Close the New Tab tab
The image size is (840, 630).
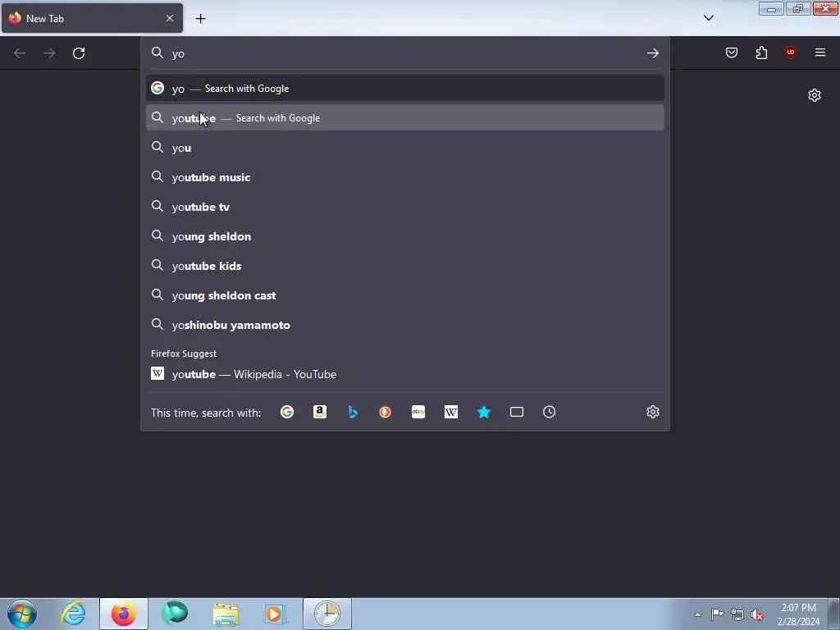(x=169, y=18)
